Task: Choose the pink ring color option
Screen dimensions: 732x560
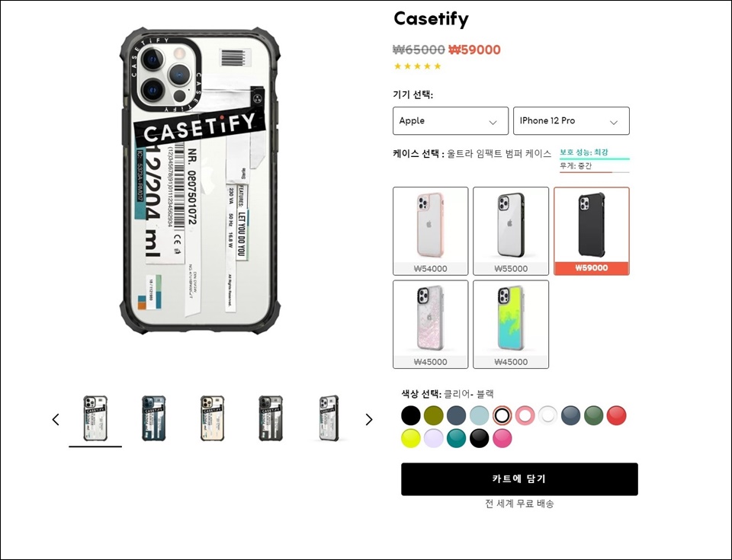Action: 525,415
